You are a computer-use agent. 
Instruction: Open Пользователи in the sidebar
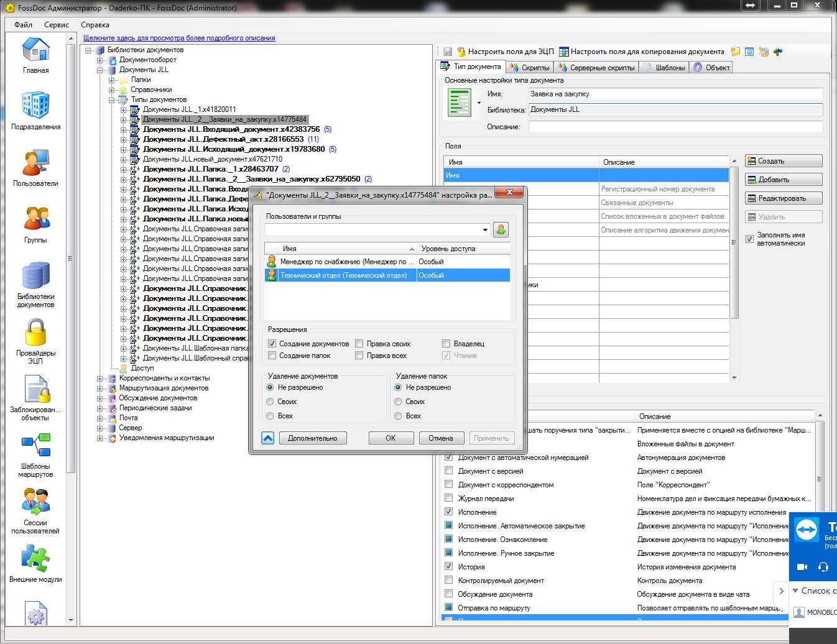coord(35,168)
